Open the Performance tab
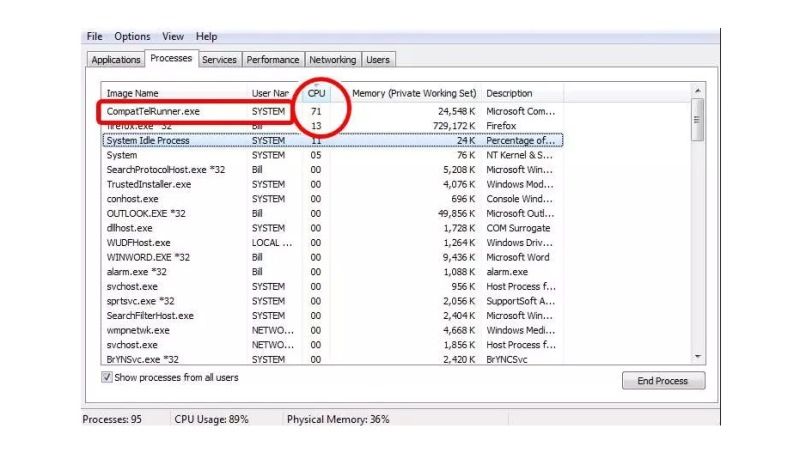The height and width of the screenshot is (450, 800). (x=273, y=60)
